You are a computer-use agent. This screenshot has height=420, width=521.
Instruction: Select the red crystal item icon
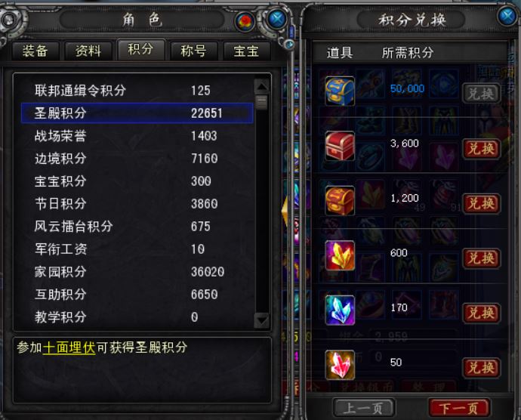click(x=340, y=365)
